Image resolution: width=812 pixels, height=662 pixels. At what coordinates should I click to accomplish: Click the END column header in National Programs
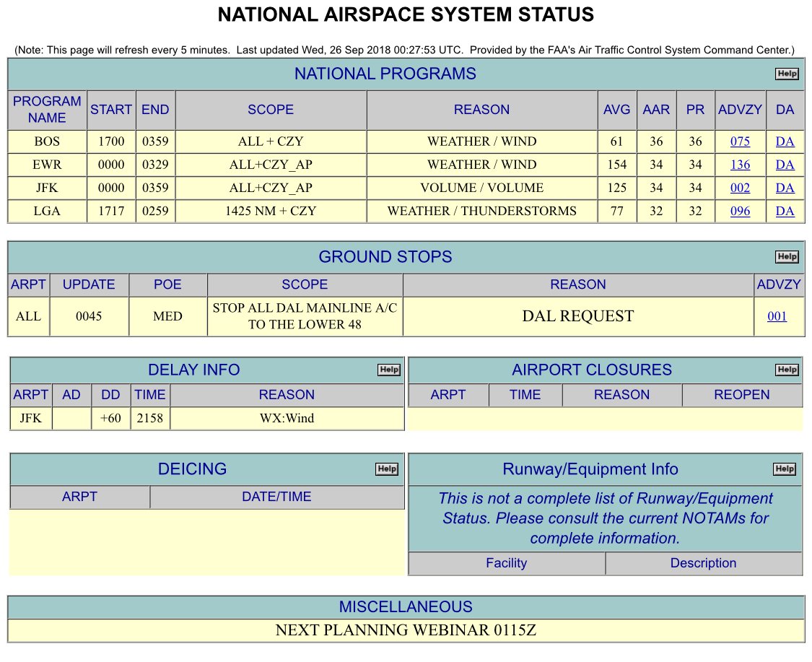coord(155,109)
